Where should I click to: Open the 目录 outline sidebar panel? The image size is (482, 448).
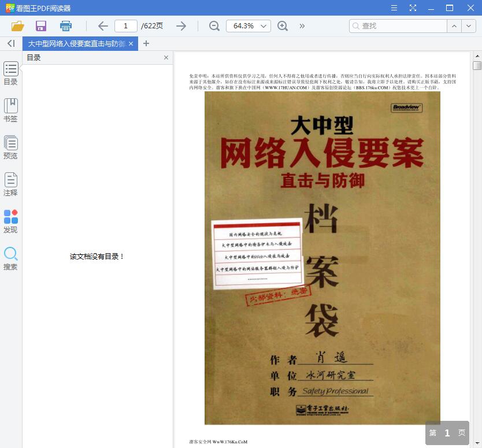tap(10, 73)
